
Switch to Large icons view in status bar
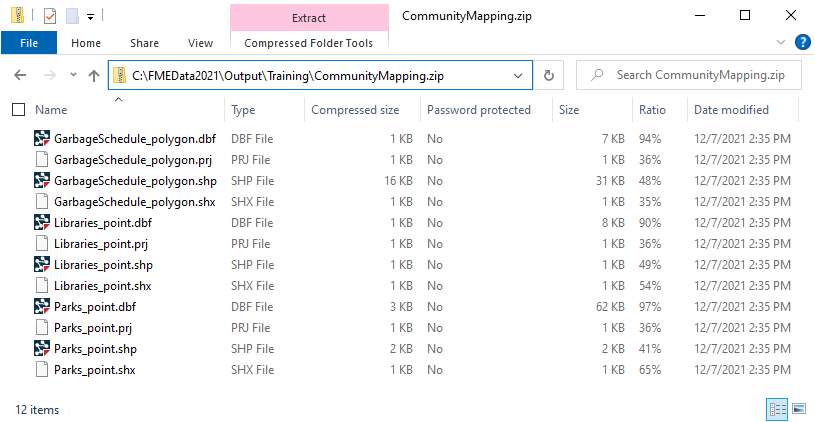799,409
